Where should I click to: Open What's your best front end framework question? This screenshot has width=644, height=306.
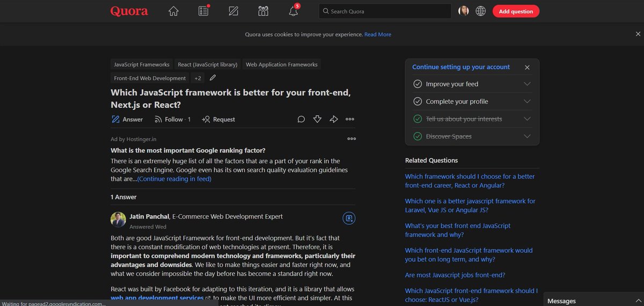point(458,230)
